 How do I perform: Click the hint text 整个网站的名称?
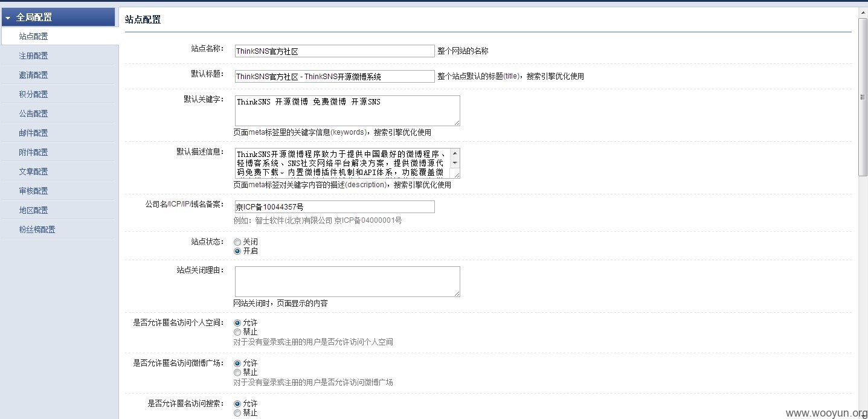coord(463,51)
